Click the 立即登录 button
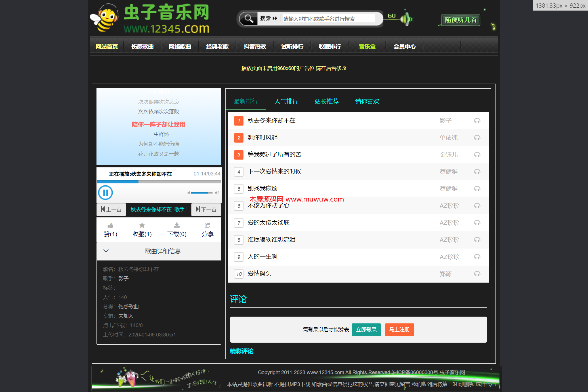Screen dimensions: 588x392 tap(366, 330)
